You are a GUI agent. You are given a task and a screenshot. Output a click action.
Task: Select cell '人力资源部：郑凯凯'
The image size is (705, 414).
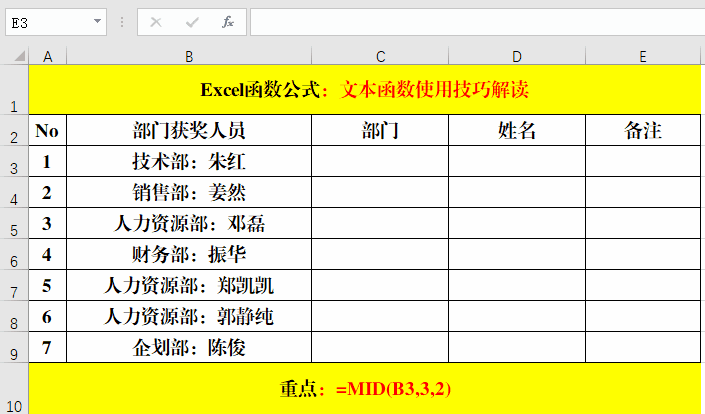point(189,285)
